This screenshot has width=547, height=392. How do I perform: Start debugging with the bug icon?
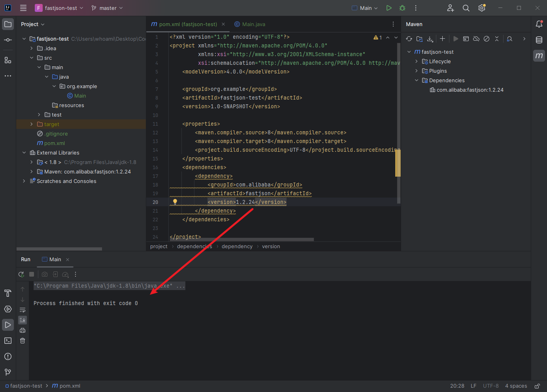402,8
